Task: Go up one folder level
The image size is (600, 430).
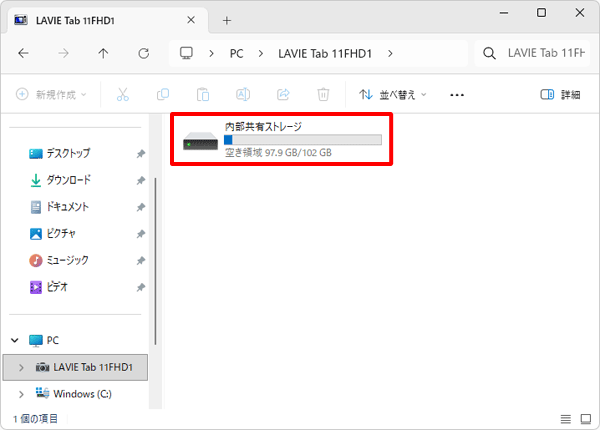Action: tap(103, 53)
